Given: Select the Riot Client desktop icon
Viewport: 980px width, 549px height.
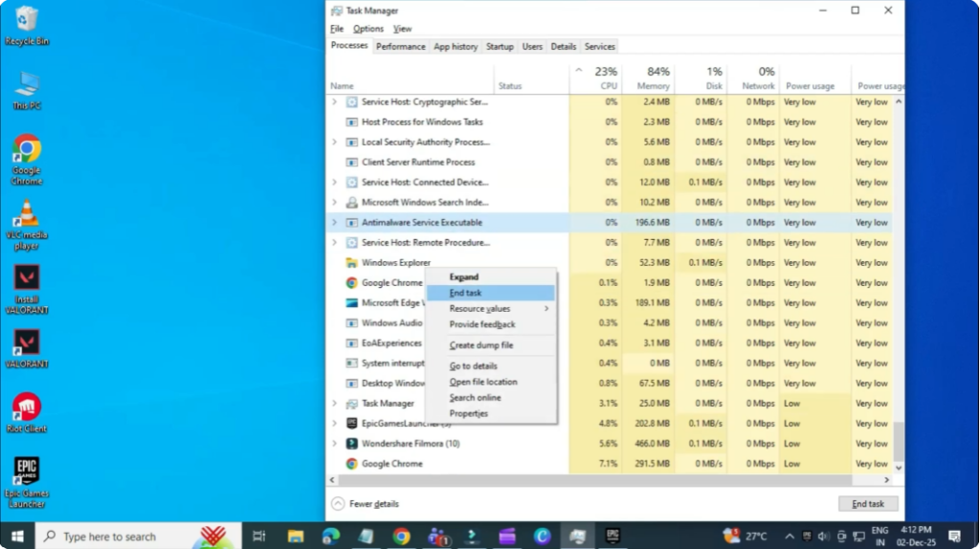Looking at the screenshot, I should pyautogui.click(x=27, y=407).
